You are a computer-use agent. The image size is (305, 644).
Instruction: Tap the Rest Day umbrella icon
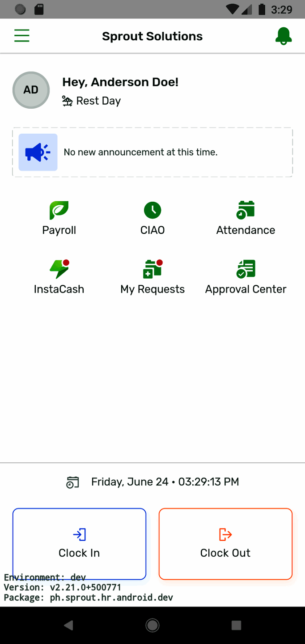pyautogui.click(x=67, y=101)
